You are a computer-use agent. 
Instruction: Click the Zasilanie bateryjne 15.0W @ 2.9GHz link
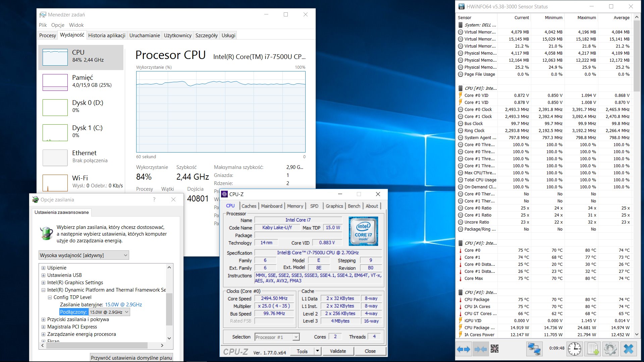(x=123, y=305)
